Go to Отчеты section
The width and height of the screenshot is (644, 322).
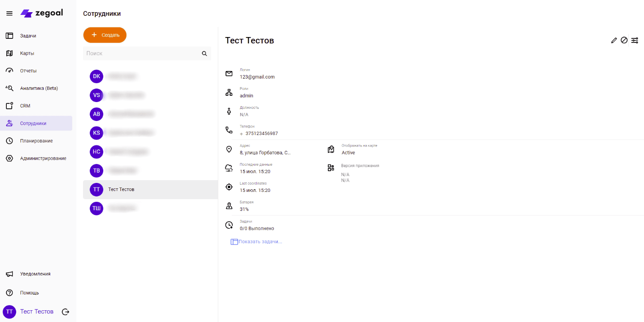point(28,71)
